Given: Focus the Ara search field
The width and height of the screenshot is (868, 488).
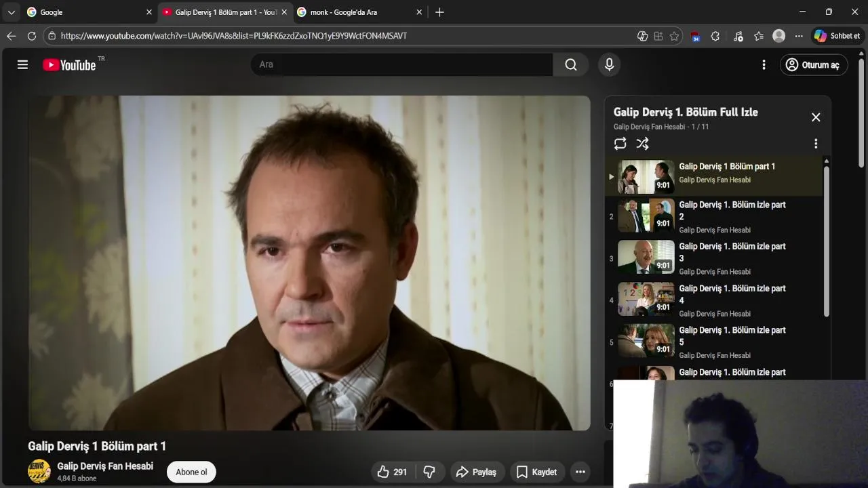Looking at the screenshot, I should pyautogui.click(x=401, y=64).
